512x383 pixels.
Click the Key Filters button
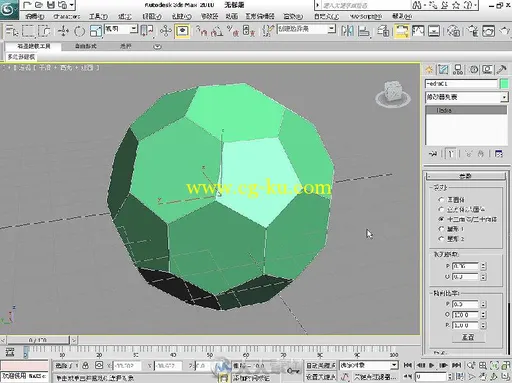(375, 377)
